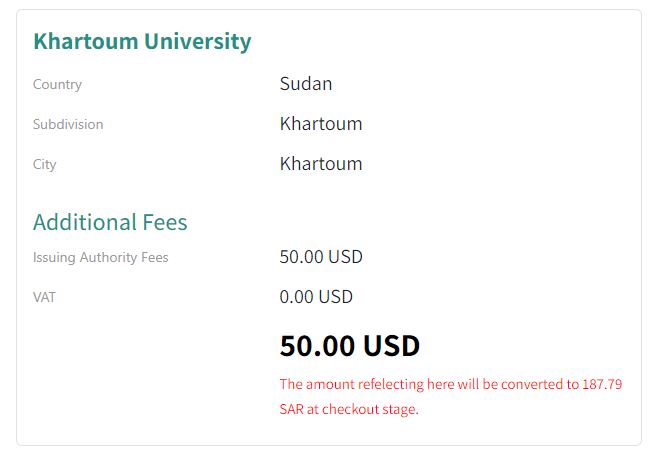Click the Khartoum University heading
The image size is (653, 459).
tap(142, 41)
